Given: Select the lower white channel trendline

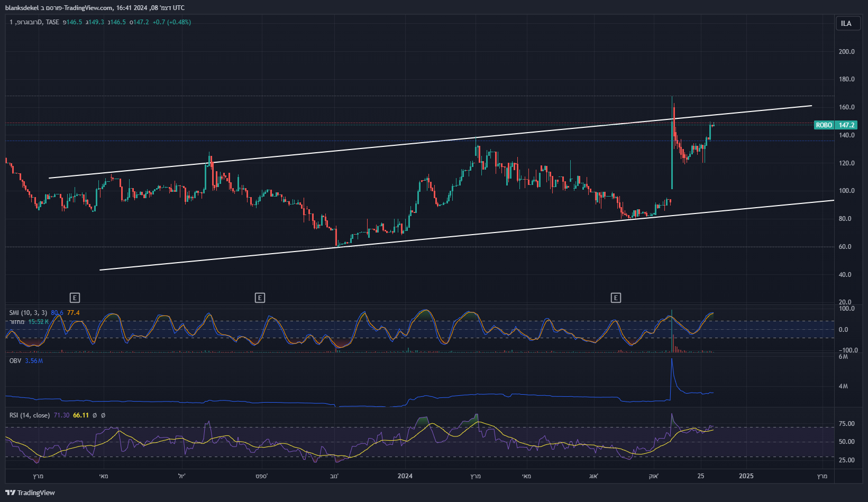Looking at the screenshot, I should (467, 235).
